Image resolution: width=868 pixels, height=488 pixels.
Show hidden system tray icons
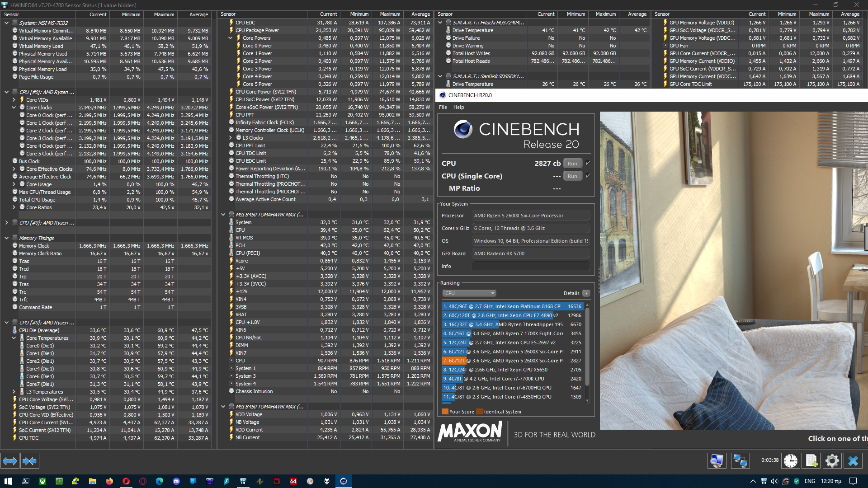click(x=753, y=481)
